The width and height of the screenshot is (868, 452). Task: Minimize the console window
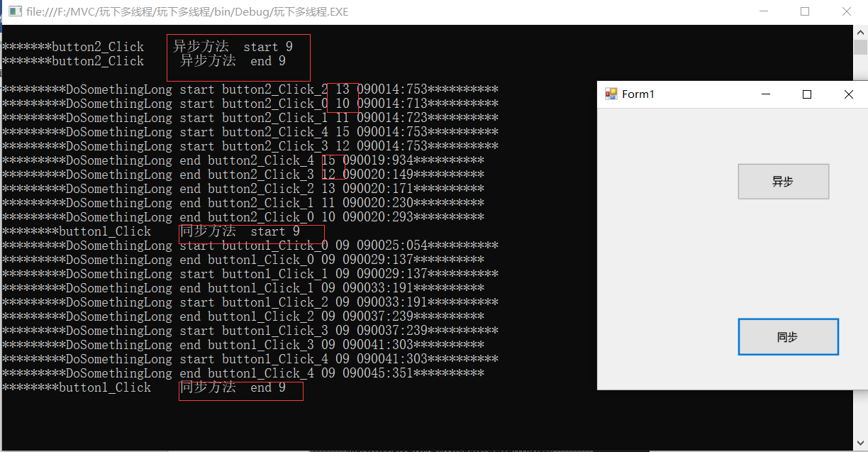[764, 12]
